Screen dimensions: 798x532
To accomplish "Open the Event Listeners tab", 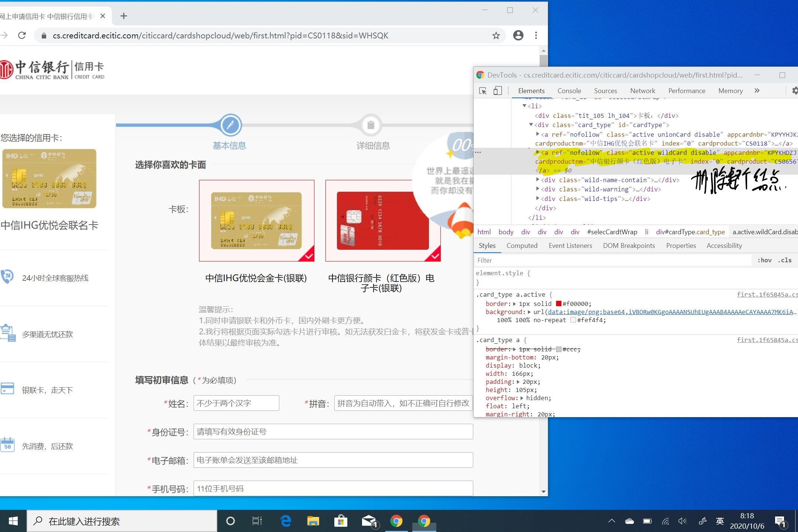I will (570, 246).
